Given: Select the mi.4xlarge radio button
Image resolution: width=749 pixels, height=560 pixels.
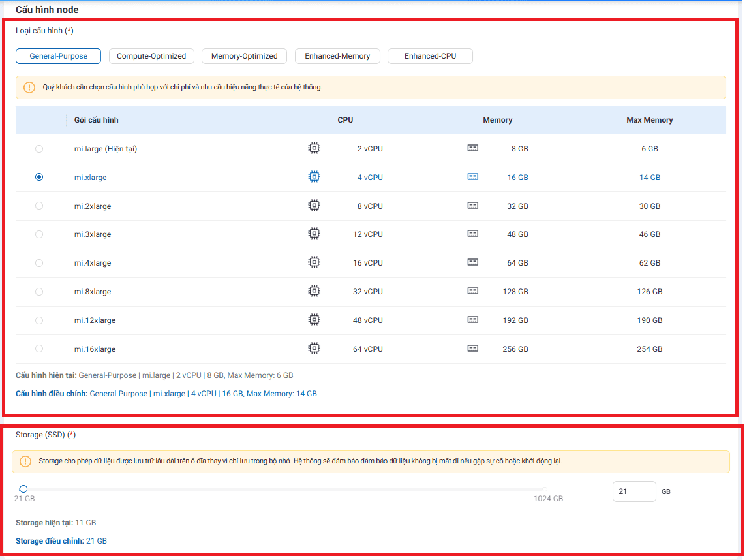Looking at the screenshot, I should click(x=39, y=263).
